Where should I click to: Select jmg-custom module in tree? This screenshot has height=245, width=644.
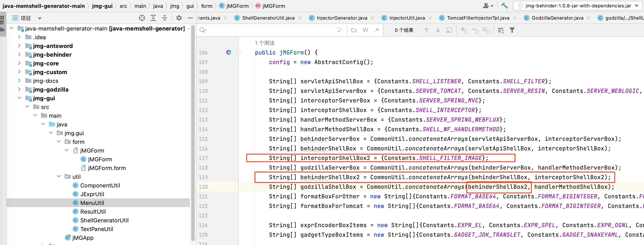50,72
